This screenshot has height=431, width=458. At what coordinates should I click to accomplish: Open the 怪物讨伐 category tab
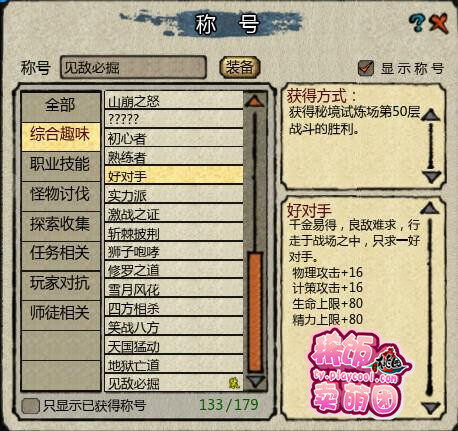click(x=61, y=194)
